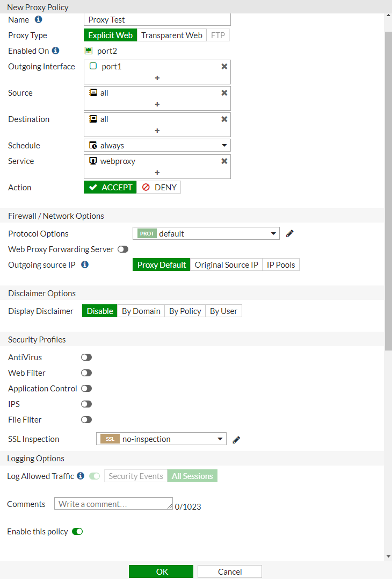Click OK to save the proxy policy
392x579 pixels.
(161, 571)
